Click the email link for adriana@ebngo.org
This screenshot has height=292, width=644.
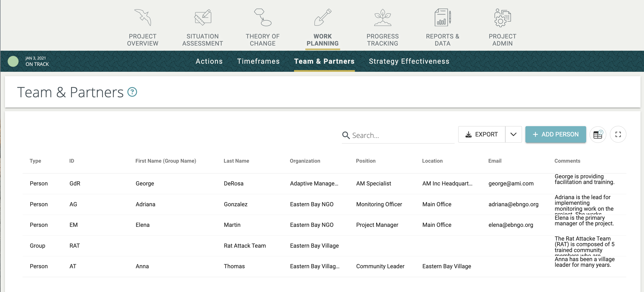tap(513, 204)
